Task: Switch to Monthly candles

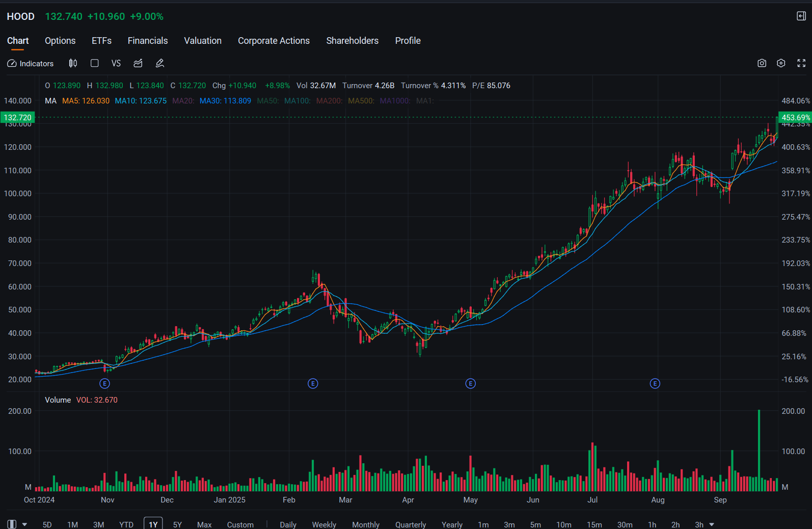Action: pos(366,524)
